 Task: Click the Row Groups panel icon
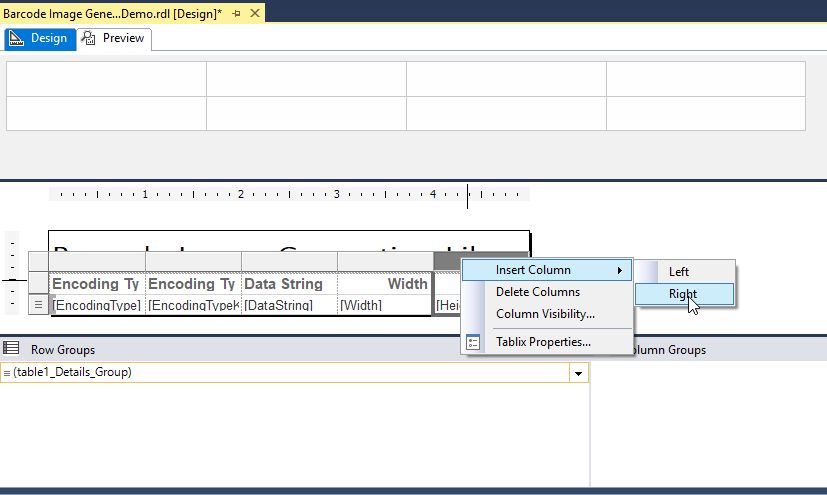pyautogui.click(x=11, y=348)
